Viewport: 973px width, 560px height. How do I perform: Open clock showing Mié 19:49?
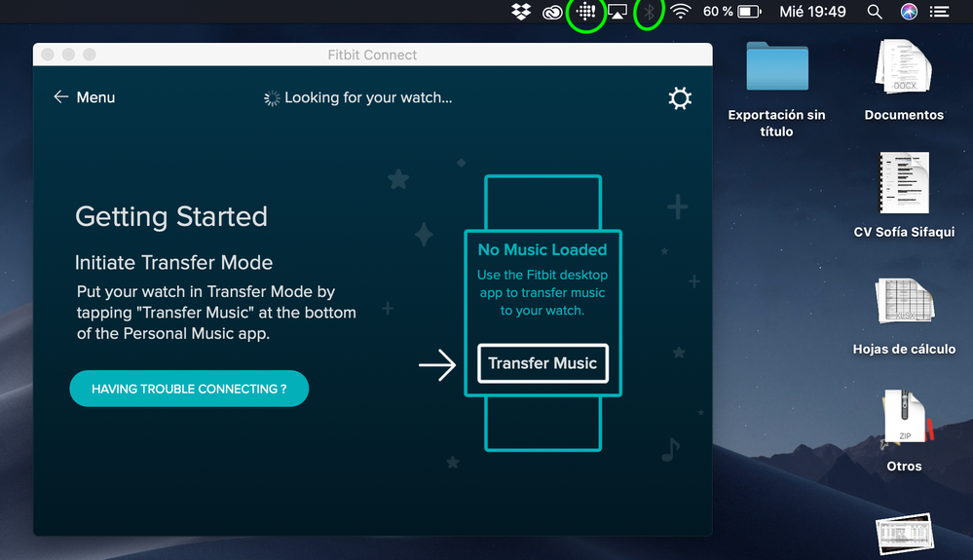point(812,11)
